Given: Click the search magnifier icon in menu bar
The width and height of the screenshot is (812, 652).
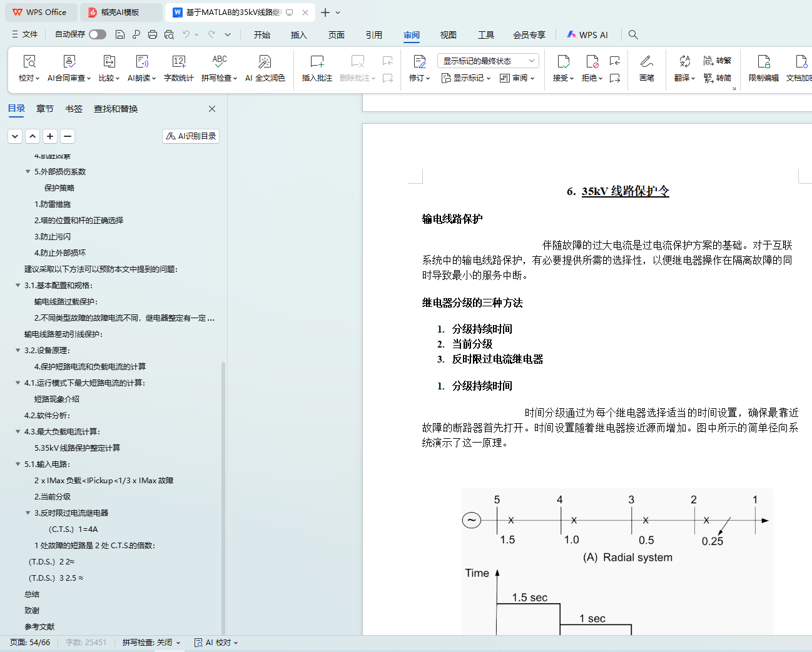Looking at the screenshot, I should pos(633,34).
